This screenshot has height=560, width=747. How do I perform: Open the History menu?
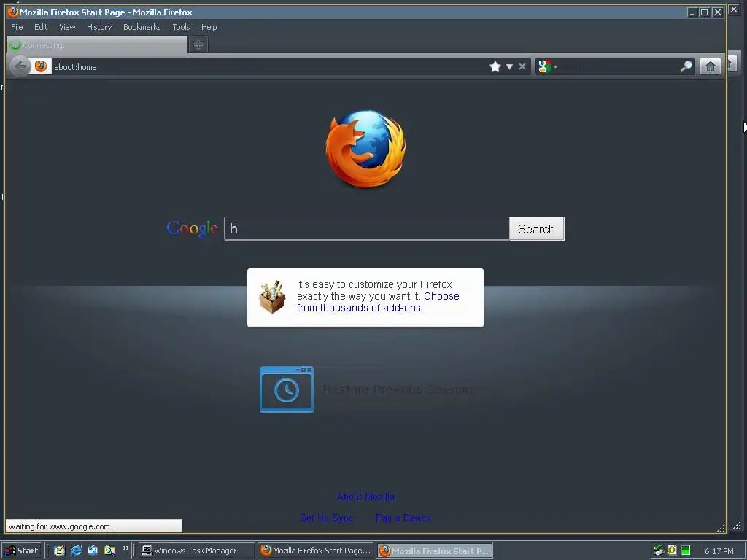click(99, 27)
